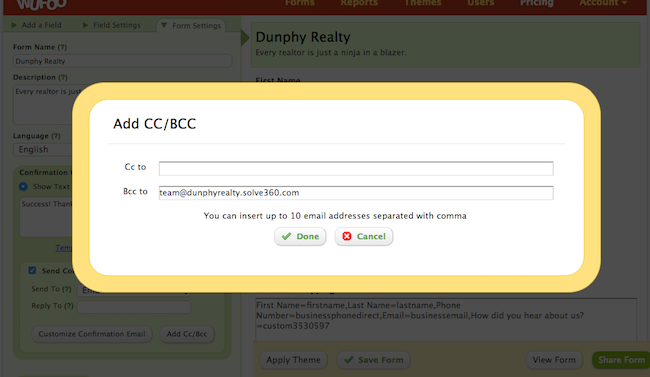Switch to the Add a Field tab

[36, 25]
